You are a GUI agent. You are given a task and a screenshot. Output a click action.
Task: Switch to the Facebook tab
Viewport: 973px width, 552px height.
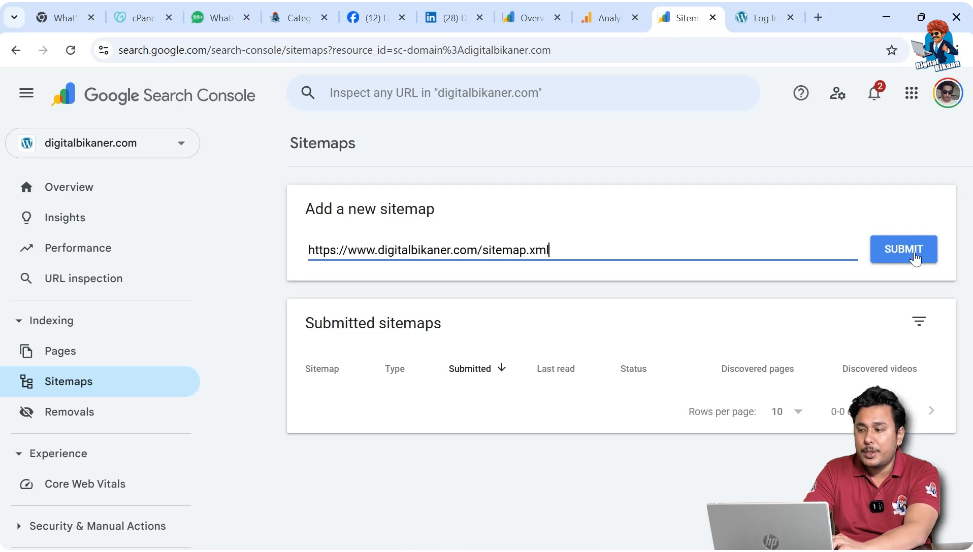375,17
